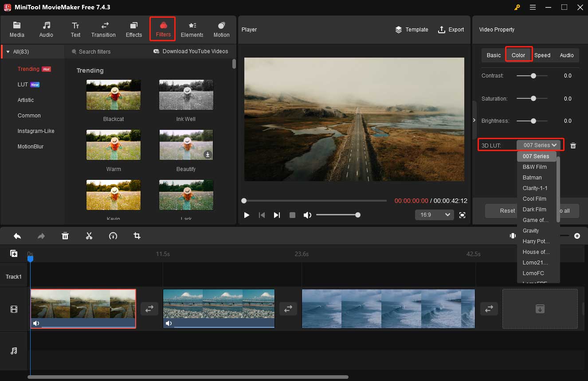Switch to the Text tab
Screen dimensions: 588x381
coord(76,29)
